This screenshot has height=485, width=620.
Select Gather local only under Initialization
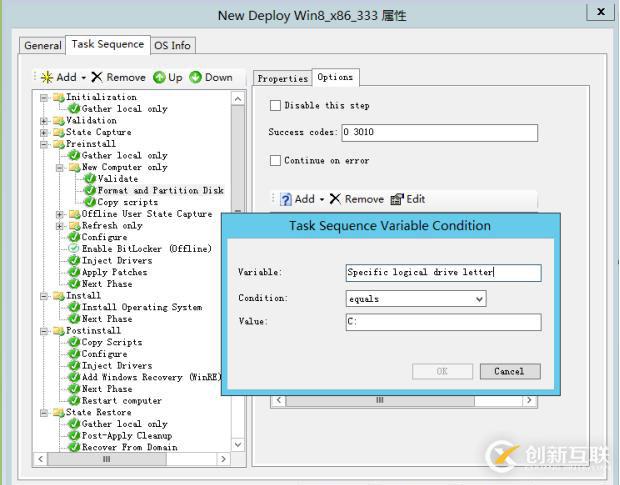tap(125, 109)
